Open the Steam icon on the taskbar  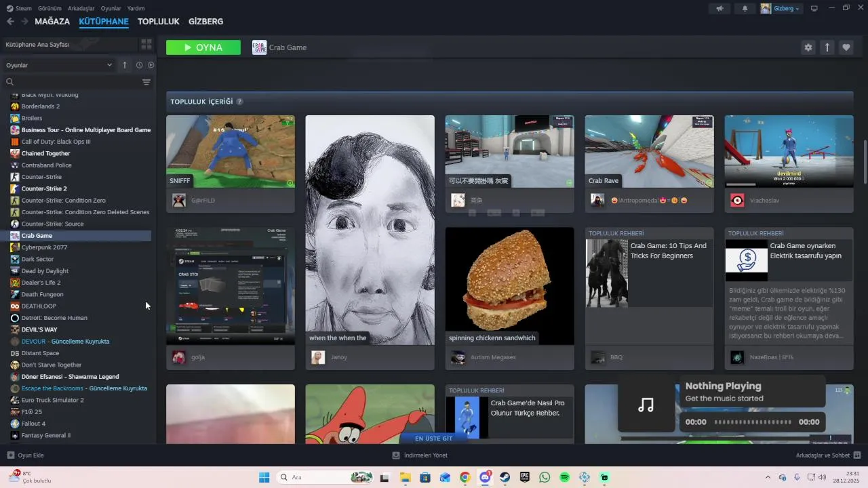(x=505, y=477)
